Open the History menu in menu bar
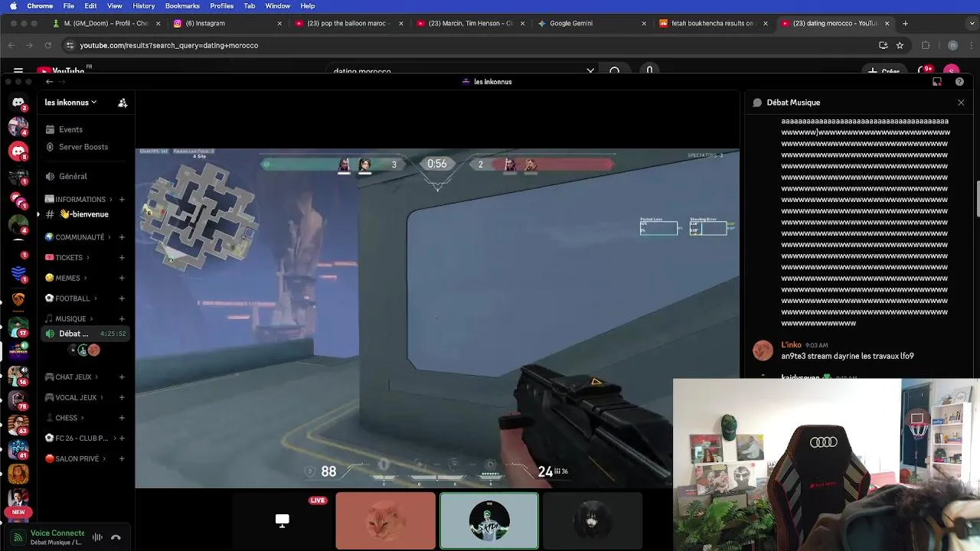This screenshot has height=551, width=980. point(143,6)
